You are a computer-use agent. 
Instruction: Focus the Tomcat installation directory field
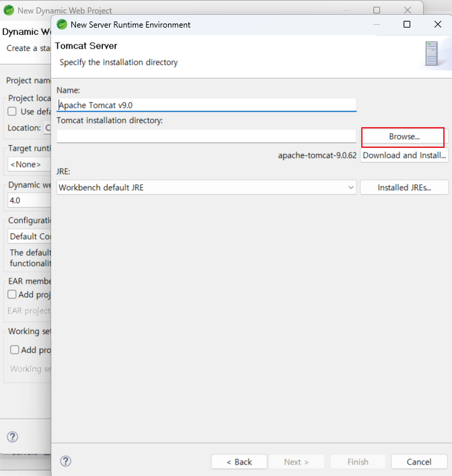(x=206, y=136)
